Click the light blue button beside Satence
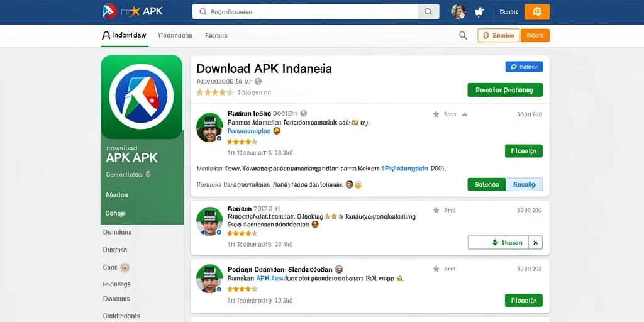Viewport: 644px width, 322px height. 525,185
